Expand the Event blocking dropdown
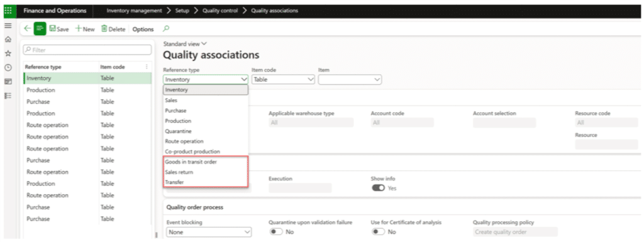 coord(209,232)
